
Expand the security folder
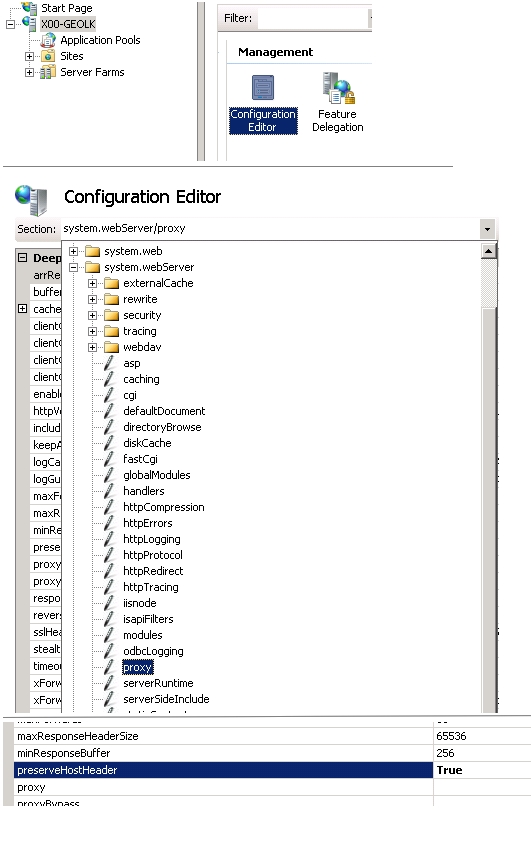pyautogui.click(x=92, y=315)
